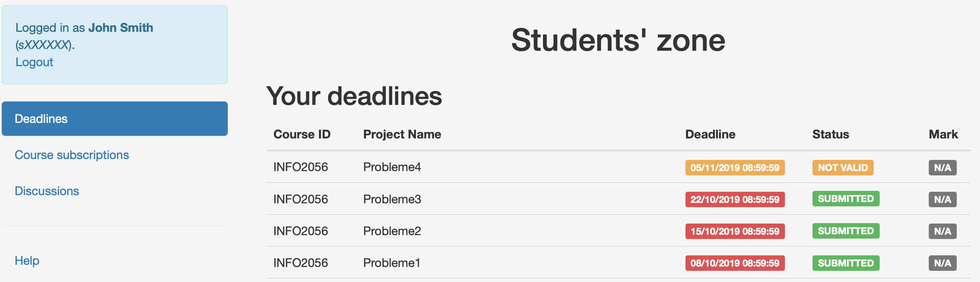This screenshot has height=282, width=980.
Task: Click the Probleme2 project name
Action: 392,231
